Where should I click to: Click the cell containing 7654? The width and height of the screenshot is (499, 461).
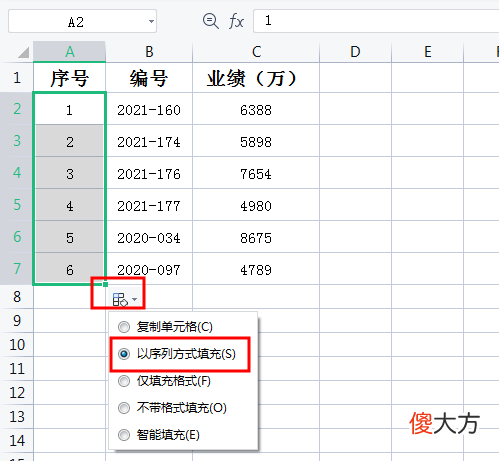pos(256,174)
